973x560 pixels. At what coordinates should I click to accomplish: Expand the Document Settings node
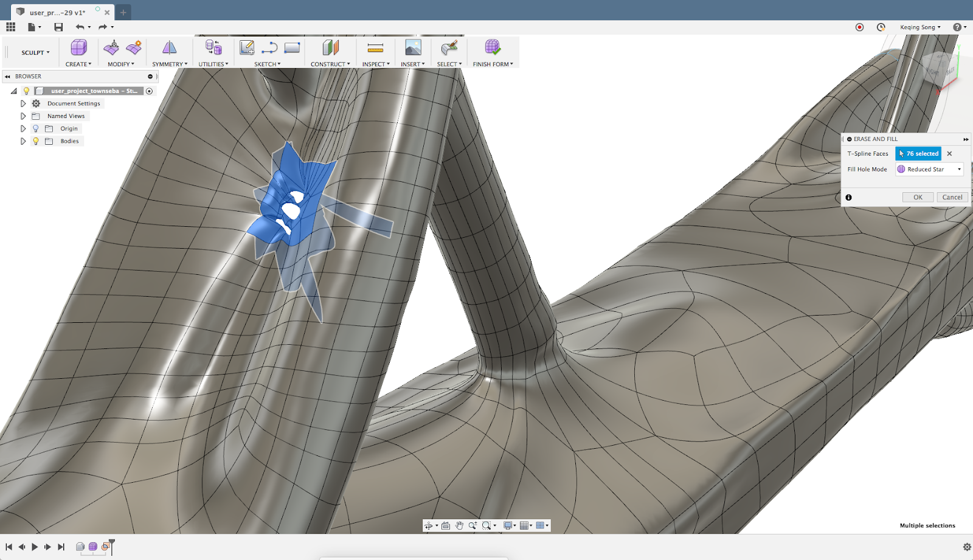[x=23, y=103]
